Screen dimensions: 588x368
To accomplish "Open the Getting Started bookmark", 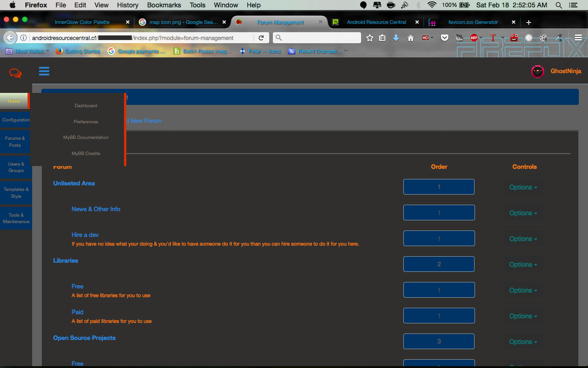I will coord(78,51).
